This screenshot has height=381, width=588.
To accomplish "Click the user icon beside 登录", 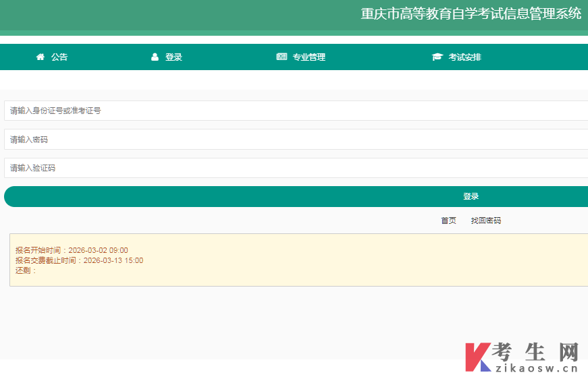I will point(155,57).
